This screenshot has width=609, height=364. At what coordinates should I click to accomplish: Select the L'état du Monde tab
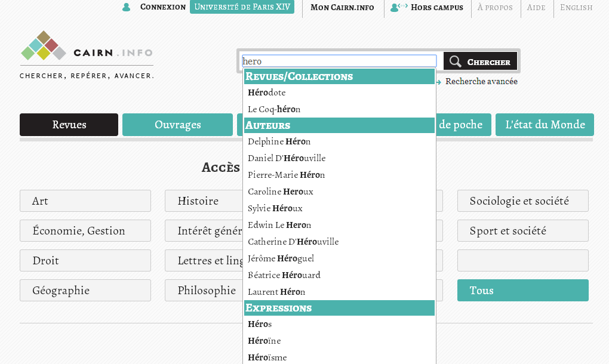pos(545,125)
